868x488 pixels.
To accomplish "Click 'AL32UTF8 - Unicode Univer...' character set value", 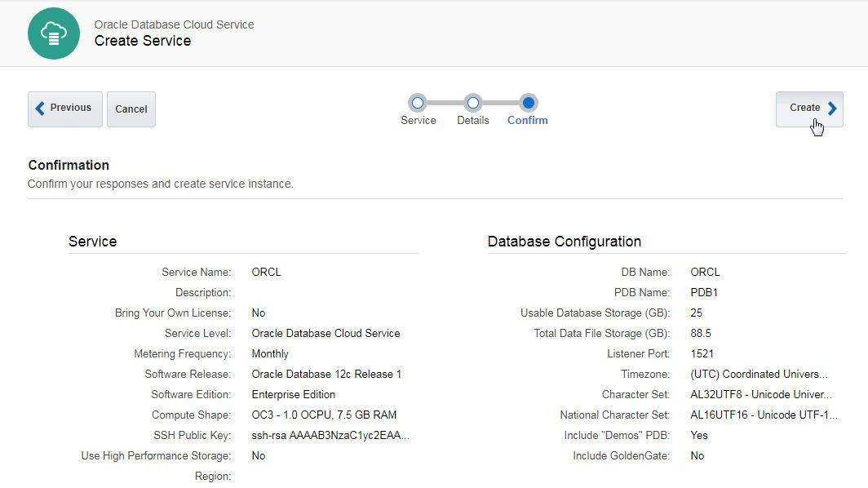I will click(x=761, y=394).
